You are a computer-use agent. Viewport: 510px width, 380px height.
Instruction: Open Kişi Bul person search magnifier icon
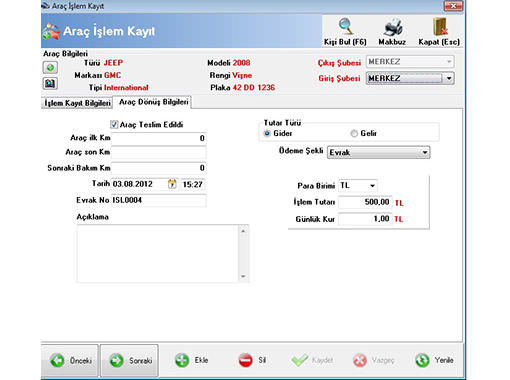345,27
